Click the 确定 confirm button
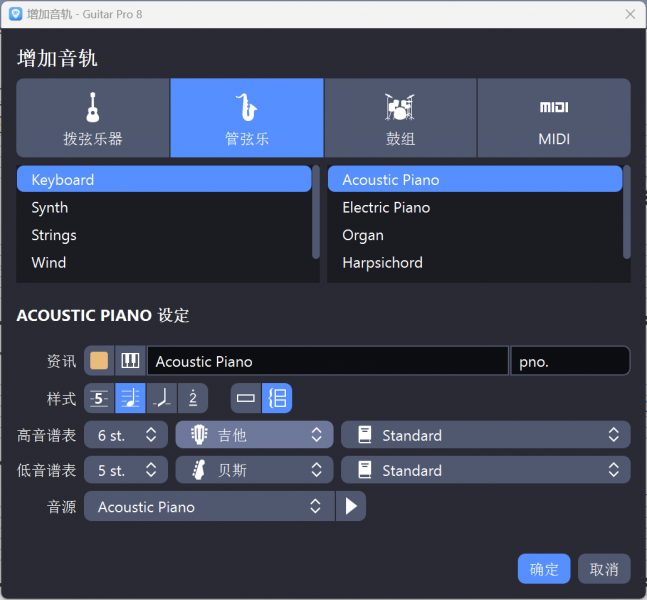 (544, 569)
